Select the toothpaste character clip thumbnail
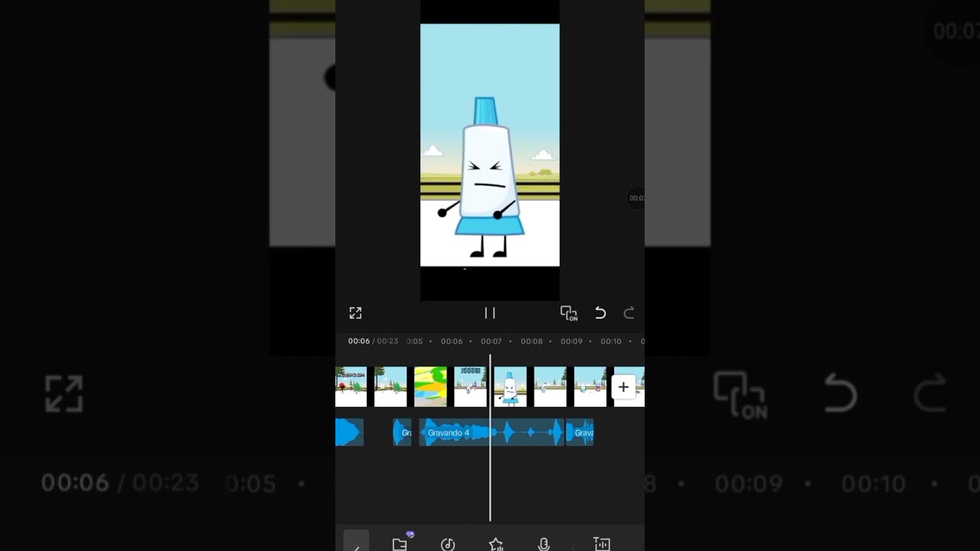Image resolution: width=980 pixels, height=551 pixels. (x=510, y=387)
